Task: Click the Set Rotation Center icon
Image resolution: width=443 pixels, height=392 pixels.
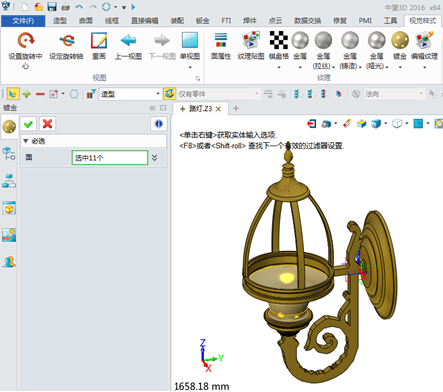Action: pyautogui.click(x=25, y=40)
